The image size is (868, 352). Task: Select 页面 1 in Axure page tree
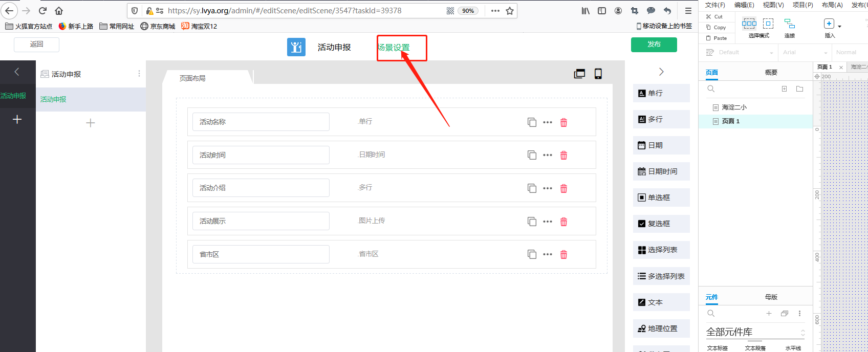[755, 121]
